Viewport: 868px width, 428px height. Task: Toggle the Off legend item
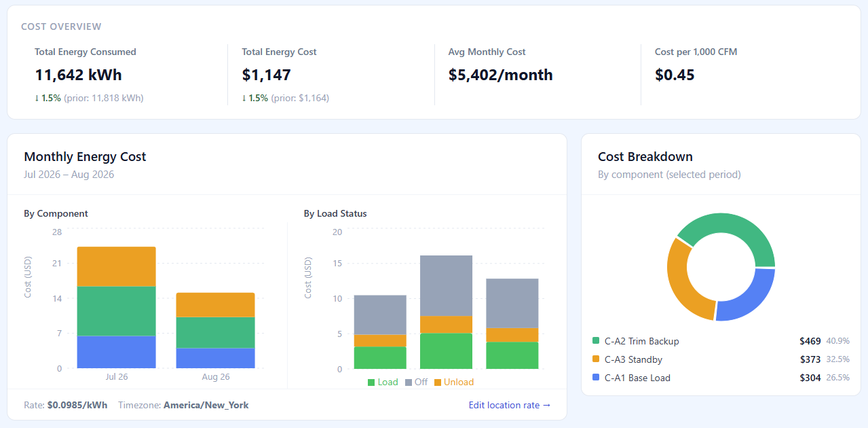tap(417, 382)
